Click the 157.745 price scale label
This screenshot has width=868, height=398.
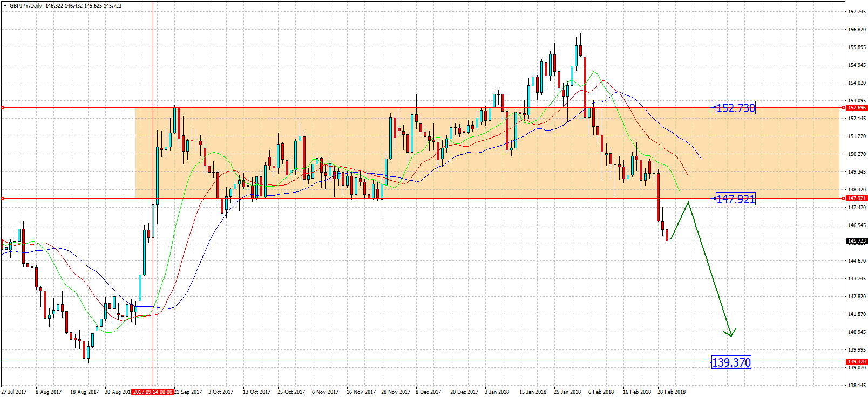857,12
